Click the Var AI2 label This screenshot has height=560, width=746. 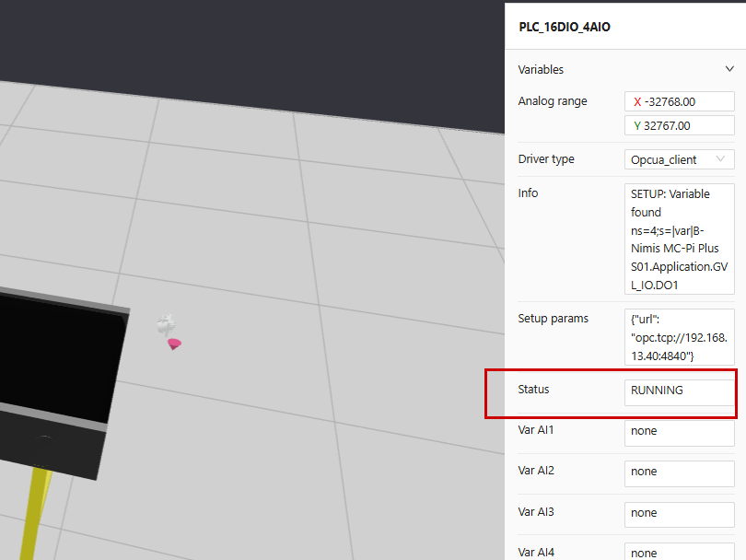tap(536, 470)
